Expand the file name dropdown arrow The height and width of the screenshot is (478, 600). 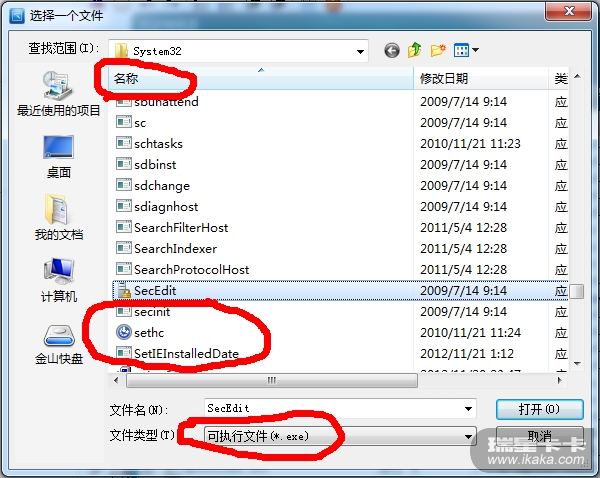pos(468,409)
